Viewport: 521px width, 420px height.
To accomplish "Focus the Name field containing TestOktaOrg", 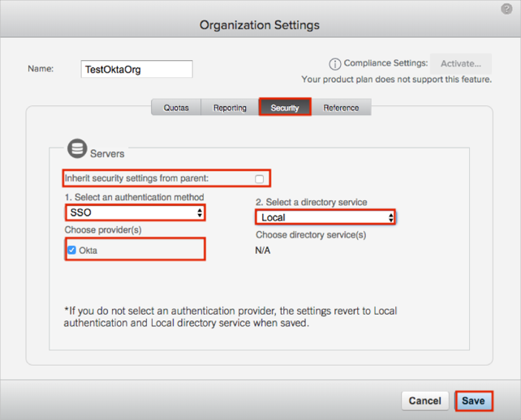I will click(x=136, y=70).
